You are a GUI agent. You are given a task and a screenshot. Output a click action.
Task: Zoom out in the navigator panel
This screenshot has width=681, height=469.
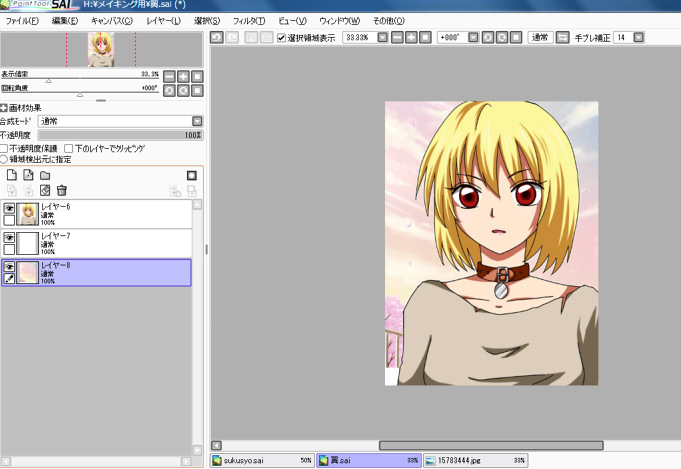pyautogui.click(x=169, y=77)
